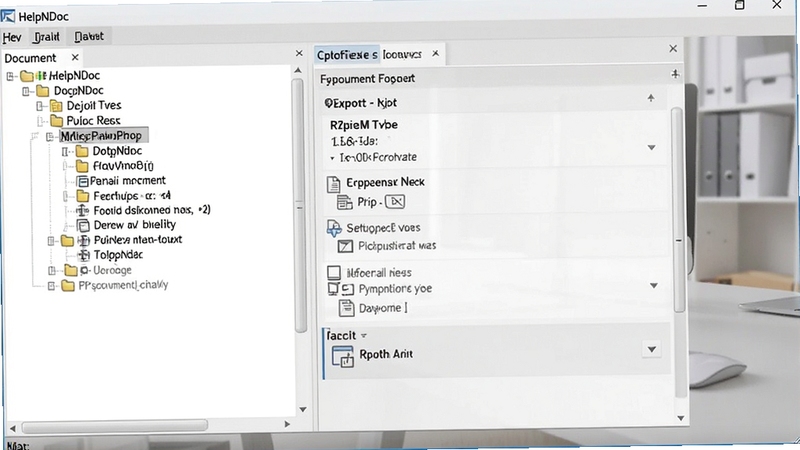800x450 pixels.
Task: Click the PPscoument_chaly folder icon
Action: [68, 286]
